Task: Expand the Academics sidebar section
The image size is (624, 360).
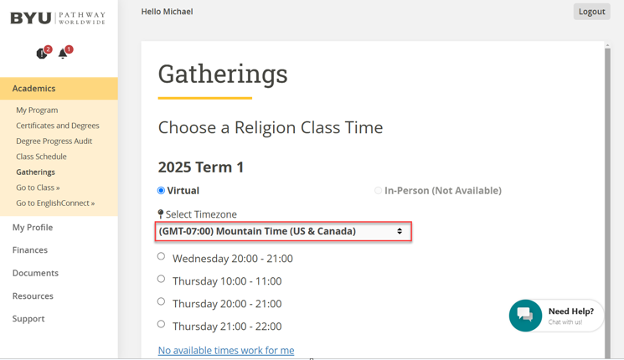Action: tap(59, 88)
